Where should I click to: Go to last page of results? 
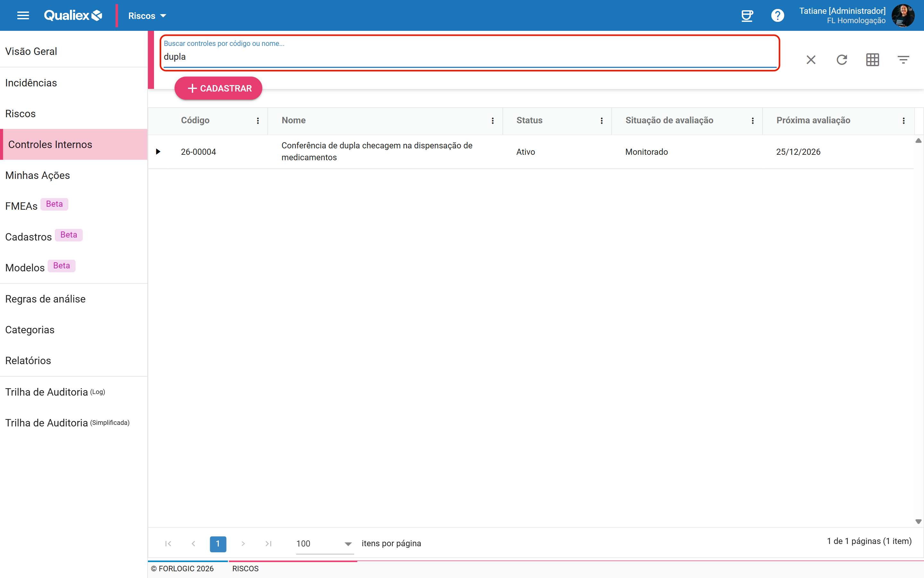(269, 544)
